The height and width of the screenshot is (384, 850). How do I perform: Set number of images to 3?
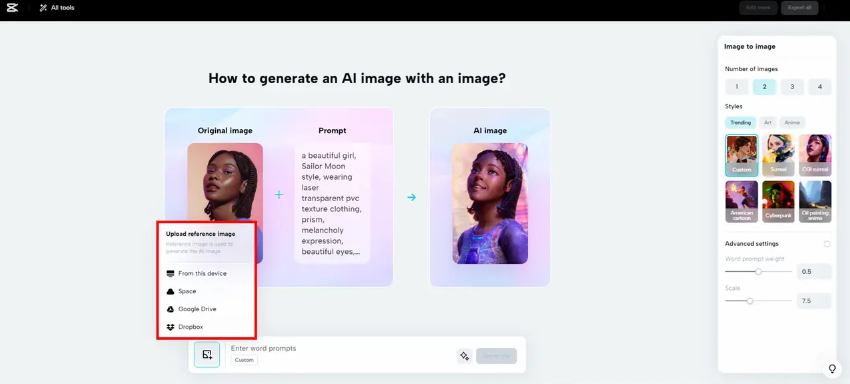792,87
